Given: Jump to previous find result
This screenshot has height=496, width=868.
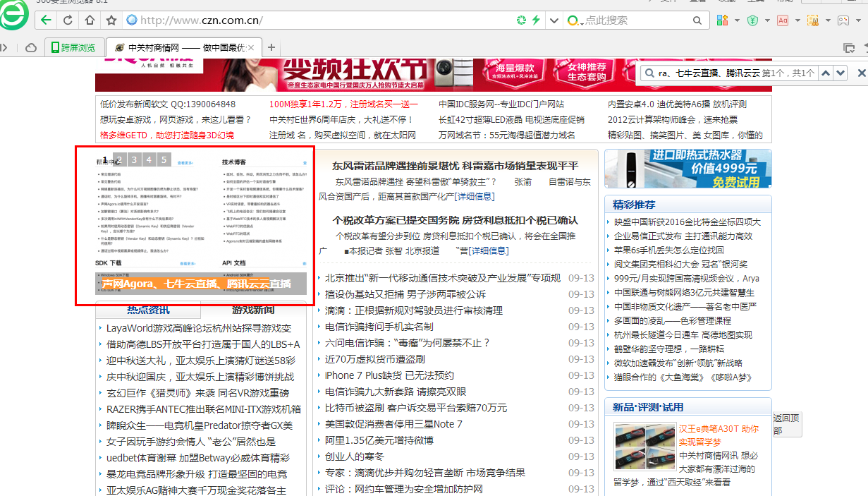Looking at the screenshot, I should pos(825,73).
